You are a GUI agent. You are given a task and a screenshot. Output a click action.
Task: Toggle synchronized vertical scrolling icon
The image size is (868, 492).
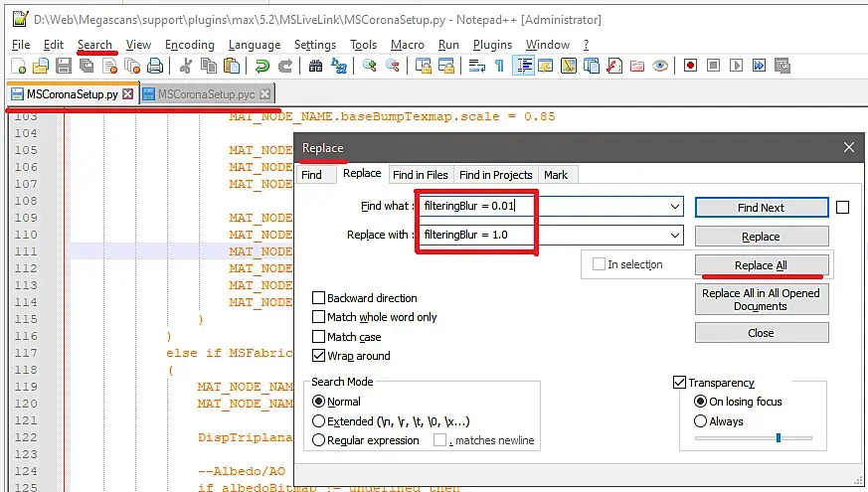423,66
